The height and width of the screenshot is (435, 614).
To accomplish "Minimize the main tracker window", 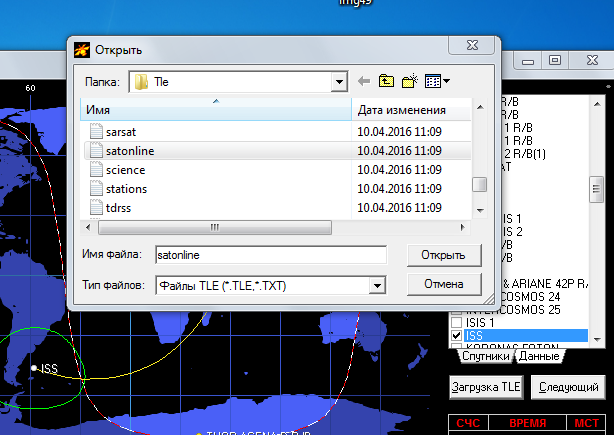I will pos(527,61).
